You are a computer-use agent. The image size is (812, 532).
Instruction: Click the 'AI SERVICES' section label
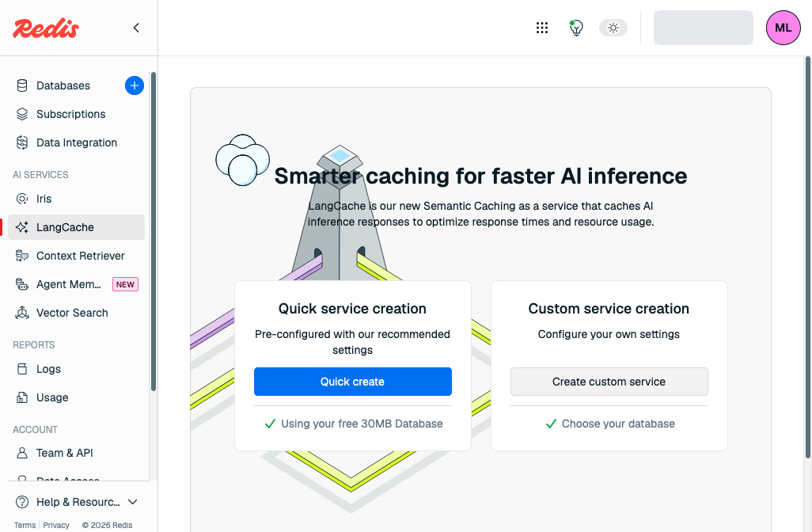40,175
